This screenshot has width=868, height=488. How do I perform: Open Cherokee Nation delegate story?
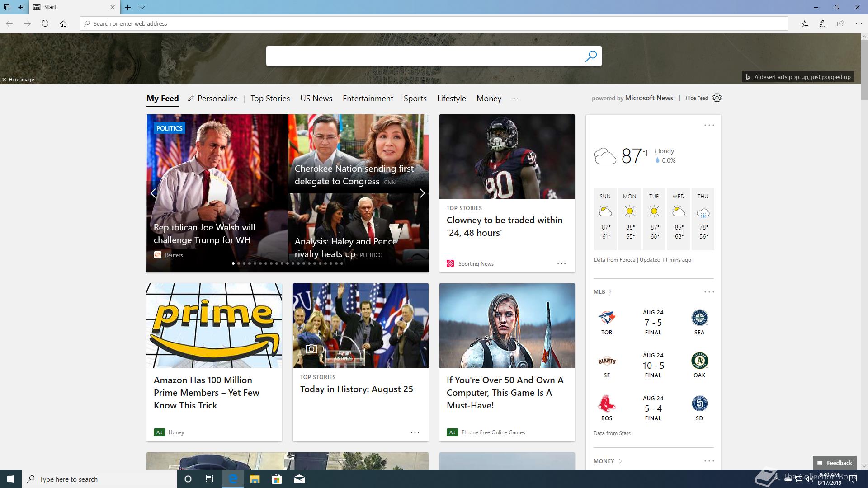(354, 175)
